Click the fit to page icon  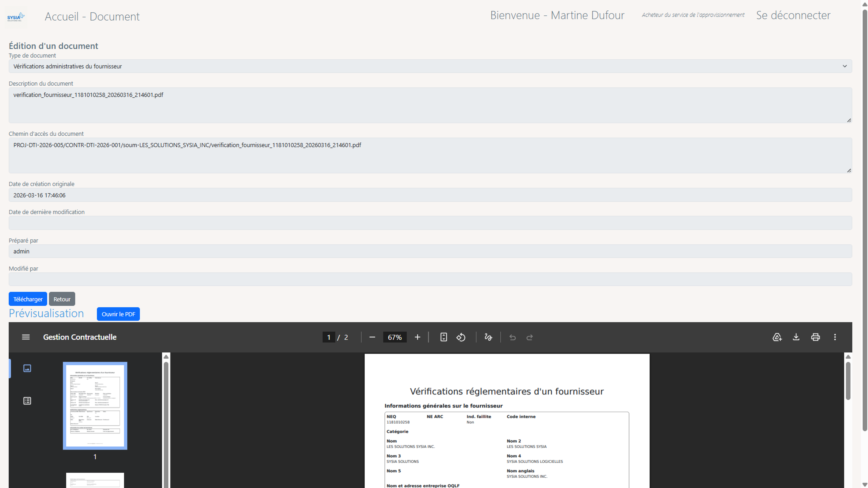pos(443,337)
